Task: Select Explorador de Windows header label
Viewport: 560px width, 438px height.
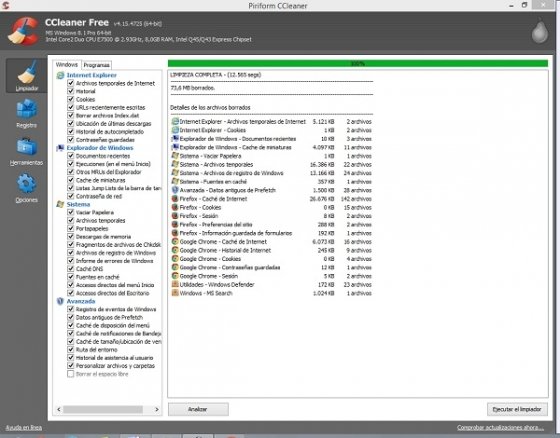Action: tap(100, 148)
